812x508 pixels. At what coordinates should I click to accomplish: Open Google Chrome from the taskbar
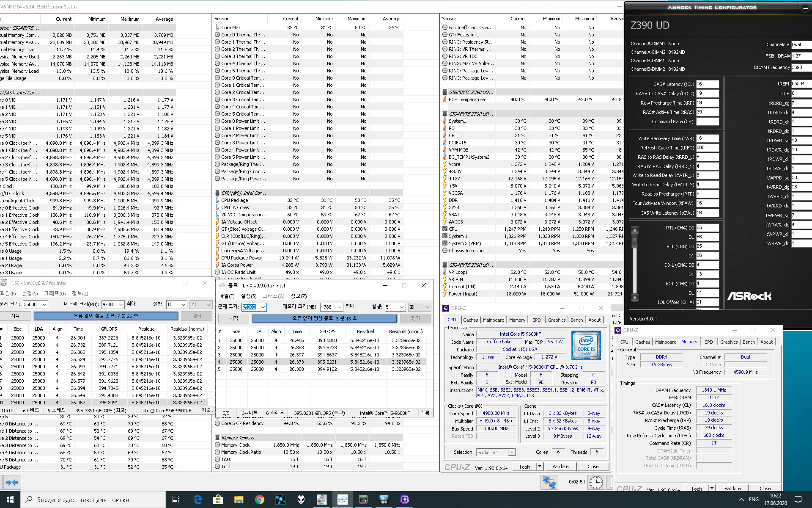[259, 500]
